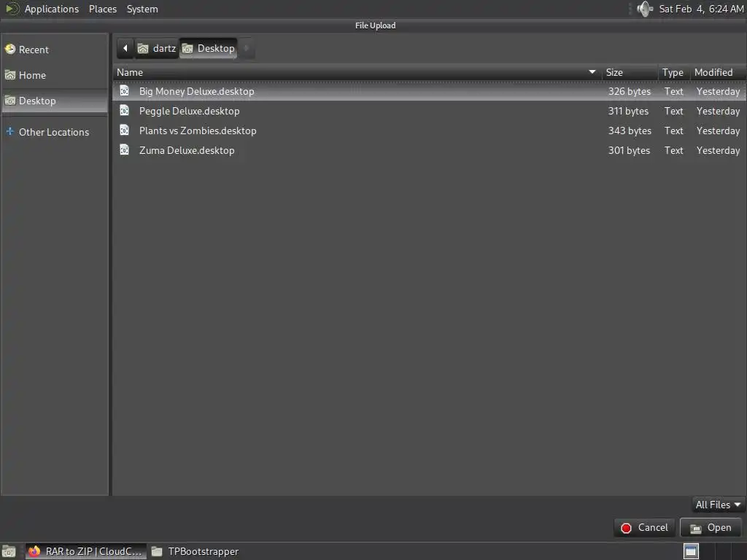
Task: Select Big Money Deluxe.desktop file name
Action: (196, 91)
